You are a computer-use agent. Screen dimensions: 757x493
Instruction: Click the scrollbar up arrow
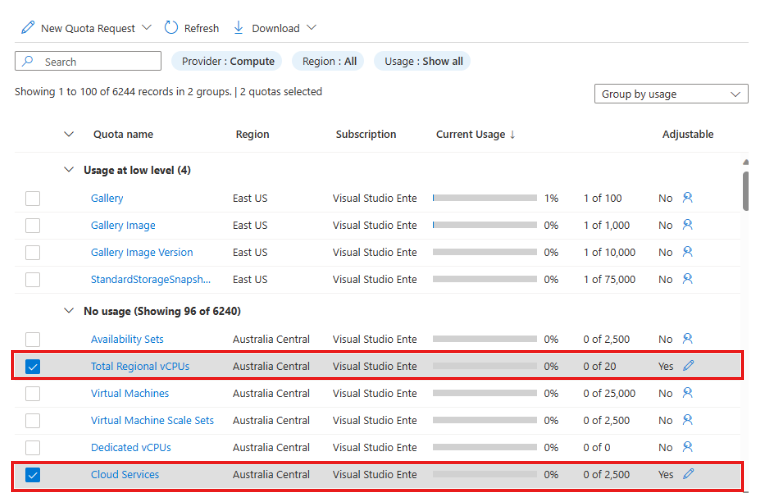point(746,162)
